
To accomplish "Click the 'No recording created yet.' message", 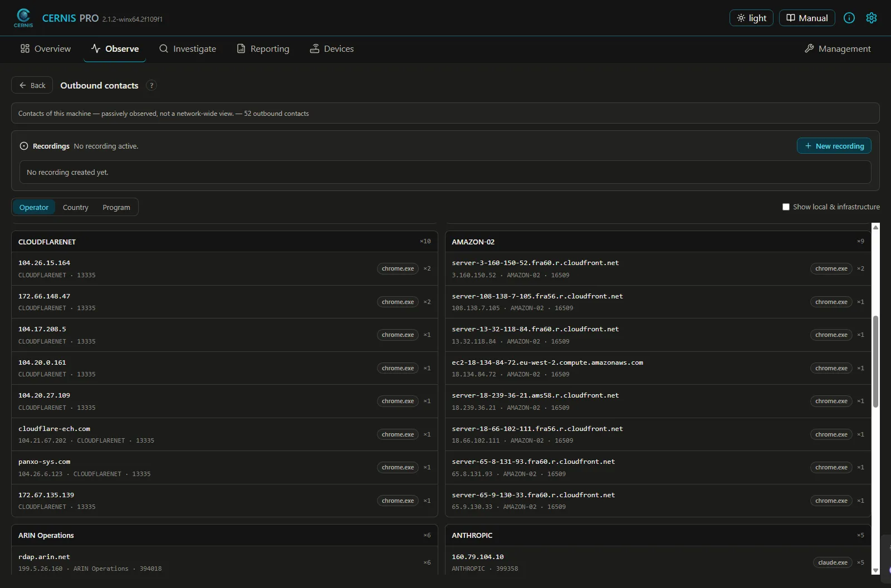I will click(67, 173).
